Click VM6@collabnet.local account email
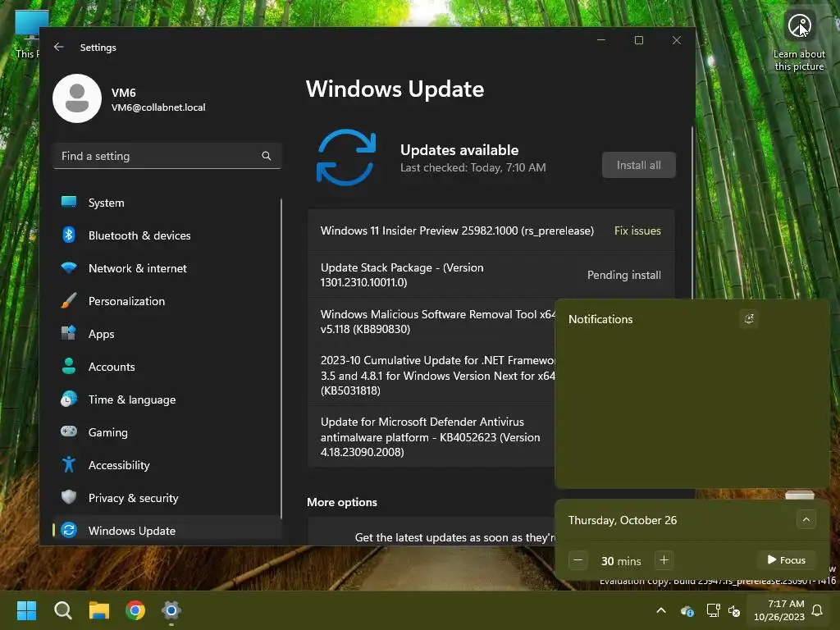 point(158,107)
